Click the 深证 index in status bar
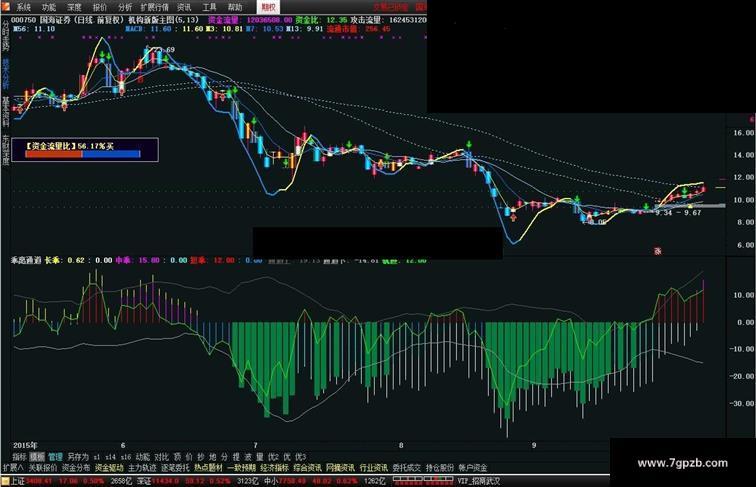This screenshot has height=487, width=756. pyautogui.click(x=144, y=481)
